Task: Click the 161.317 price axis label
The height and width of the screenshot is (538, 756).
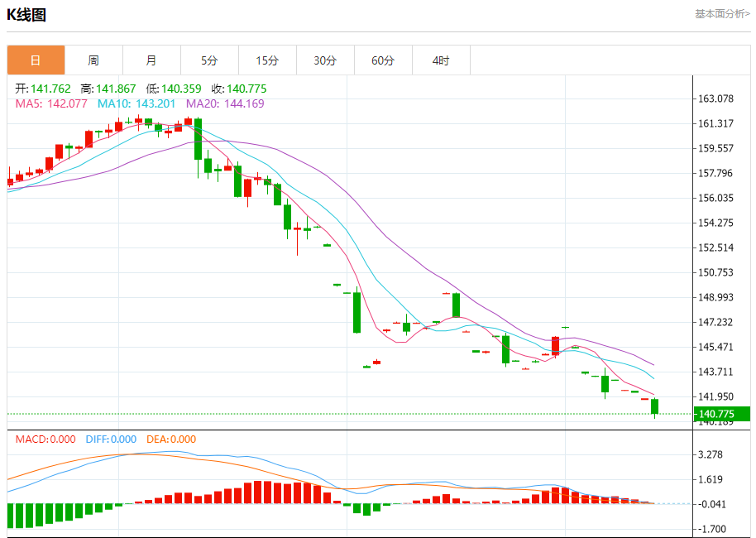Action: (x=716, y=123)
